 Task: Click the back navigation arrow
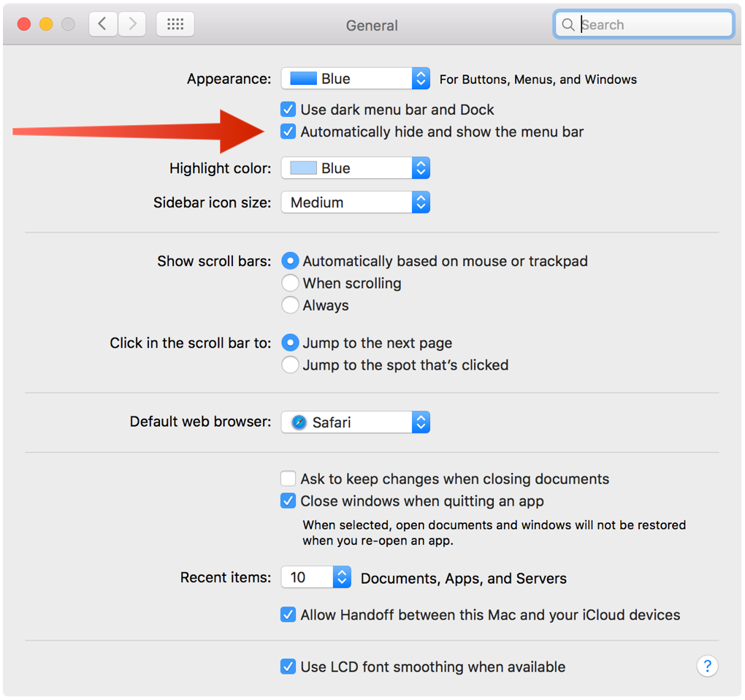point(103,24)
